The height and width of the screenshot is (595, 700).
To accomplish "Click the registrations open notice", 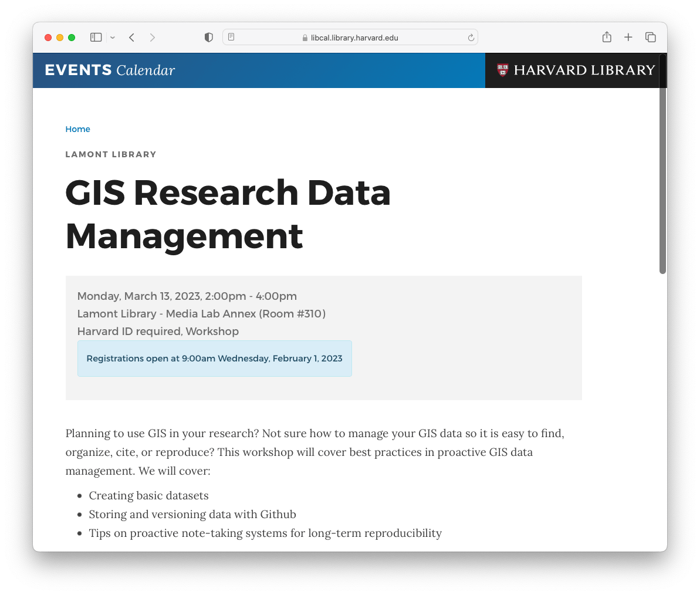I will (214, 359).
